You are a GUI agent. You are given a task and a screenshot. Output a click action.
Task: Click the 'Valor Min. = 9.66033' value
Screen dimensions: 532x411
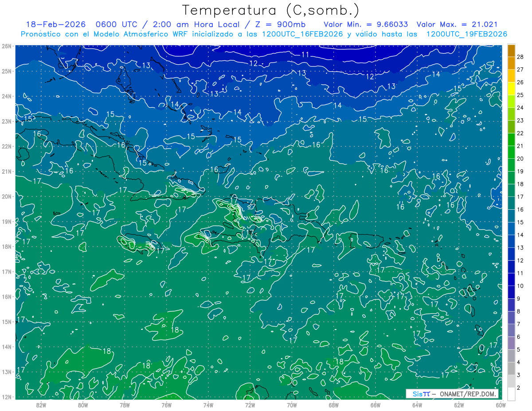pyautogui.click(x=366, y=24)
